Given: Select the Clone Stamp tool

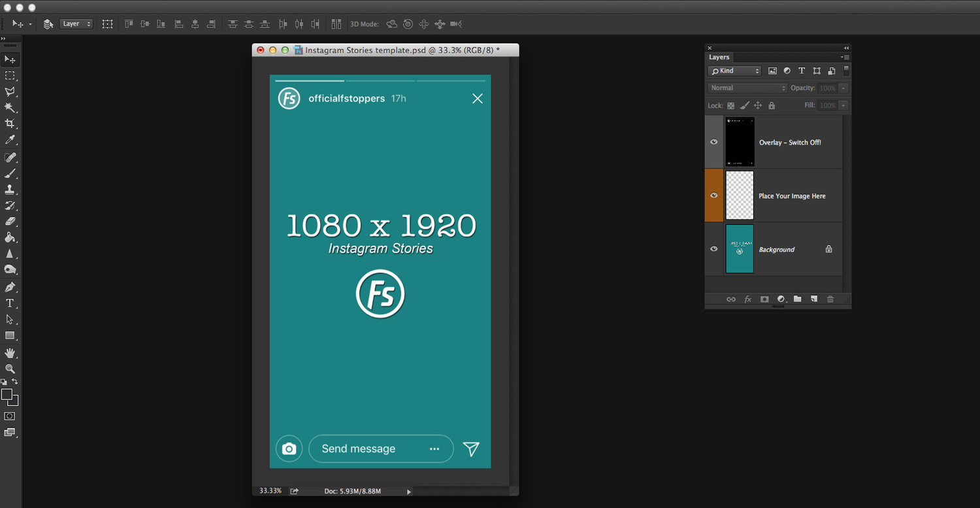Looking at the screenshot, I should pyautogui.click(x=10, y=190).
